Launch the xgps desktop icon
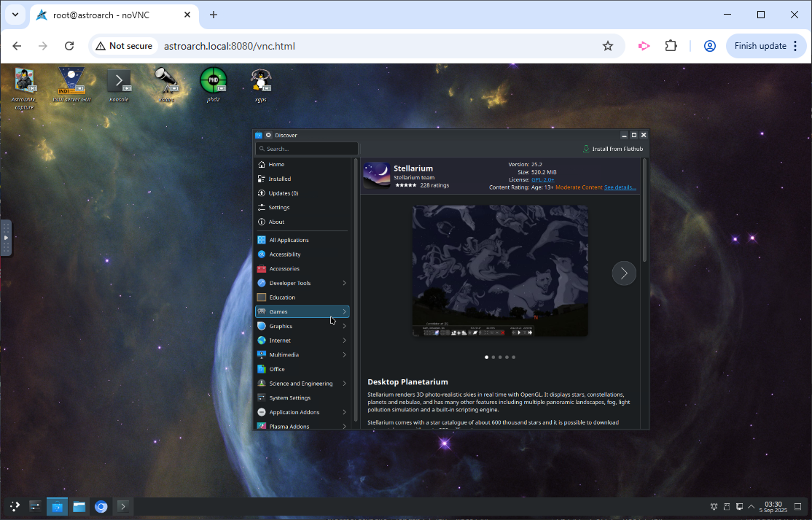This screenshot has height=520, width=812. pyautogui.click(x=260, y=85)
